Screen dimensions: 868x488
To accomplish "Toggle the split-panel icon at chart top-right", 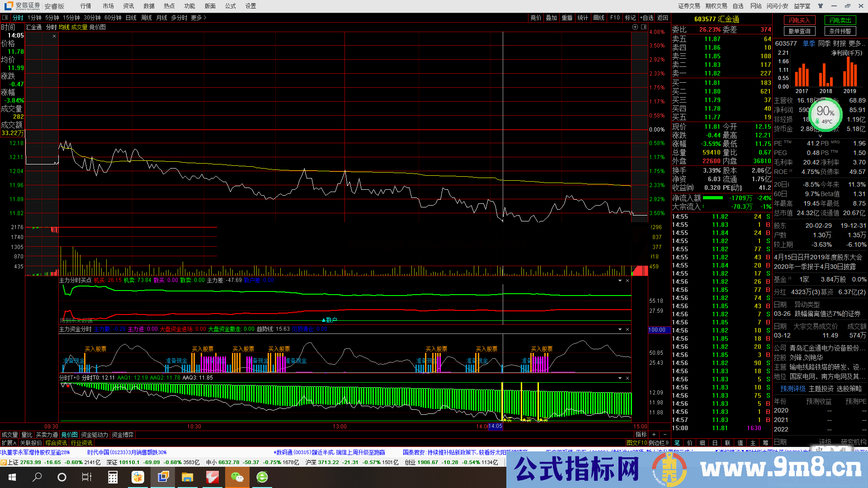I will [643, 27].
